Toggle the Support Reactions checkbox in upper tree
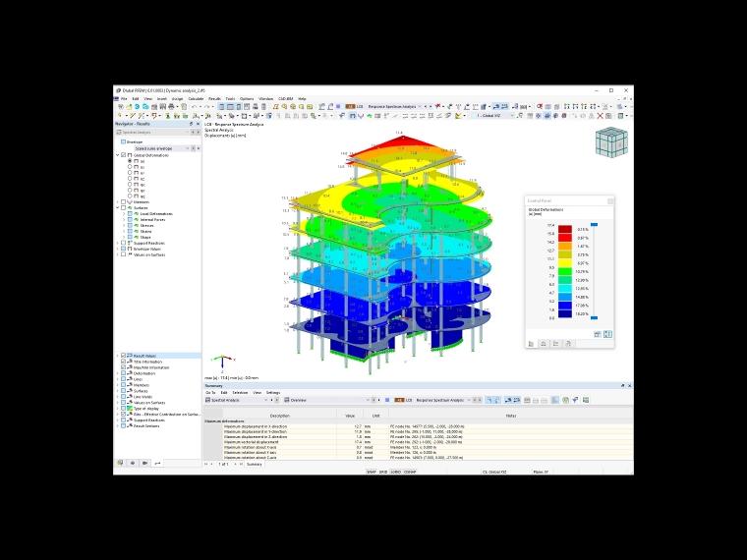The height and width of the screenshot is (560, 747). [124, 243]
